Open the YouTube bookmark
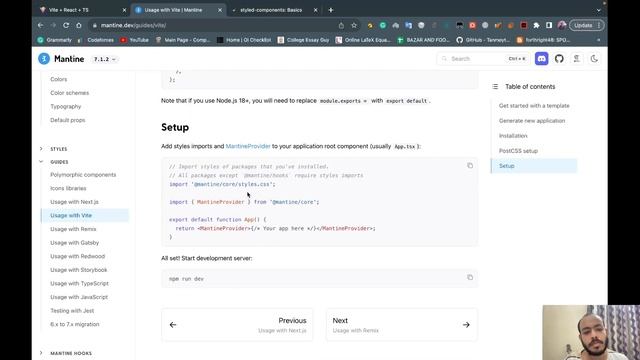This screenshot has width=640, height=360. pos(135,40)
